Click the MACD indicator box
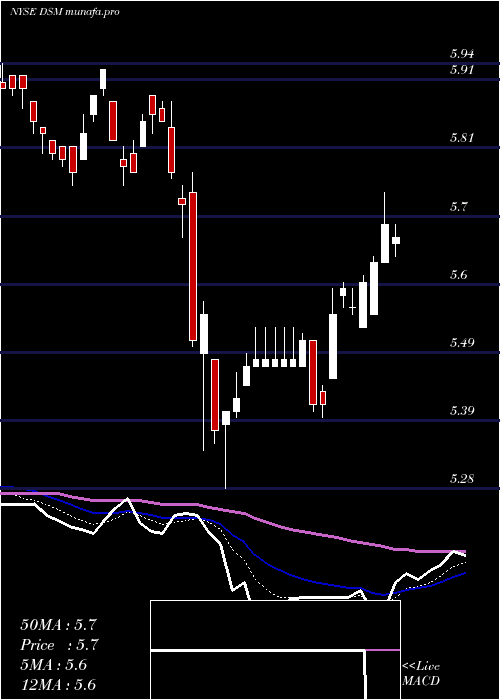The height and width of the screenshot is (700, 500). pyautogui.click(x=275, y=650)
